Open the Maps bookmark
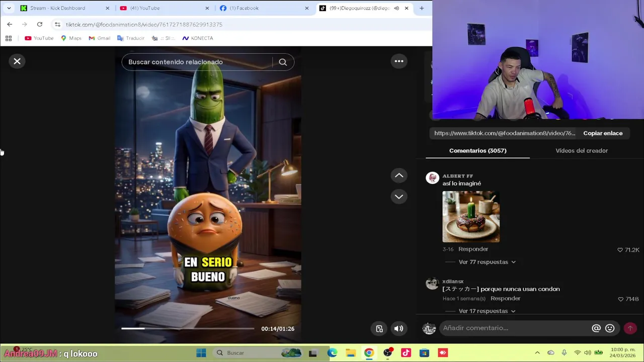 (71, 38)
